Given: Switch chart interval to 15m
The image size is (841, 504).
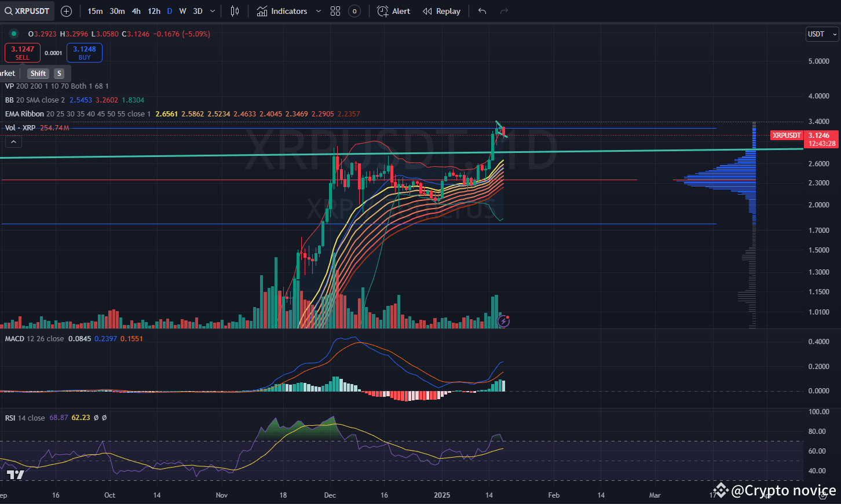Looking at the screenshot, I should tap(95, 10).
